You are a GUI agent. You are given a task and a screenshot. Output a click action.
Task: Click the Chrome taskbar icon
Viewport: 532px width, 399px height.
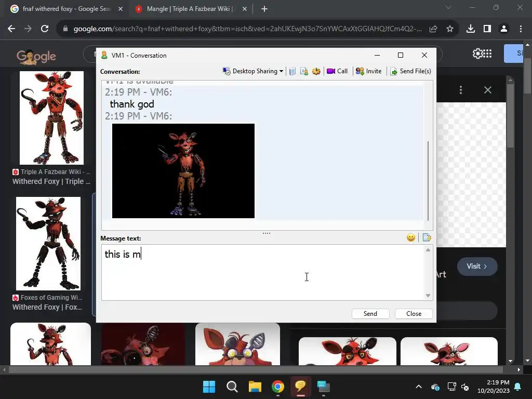(x=278, y=387)
